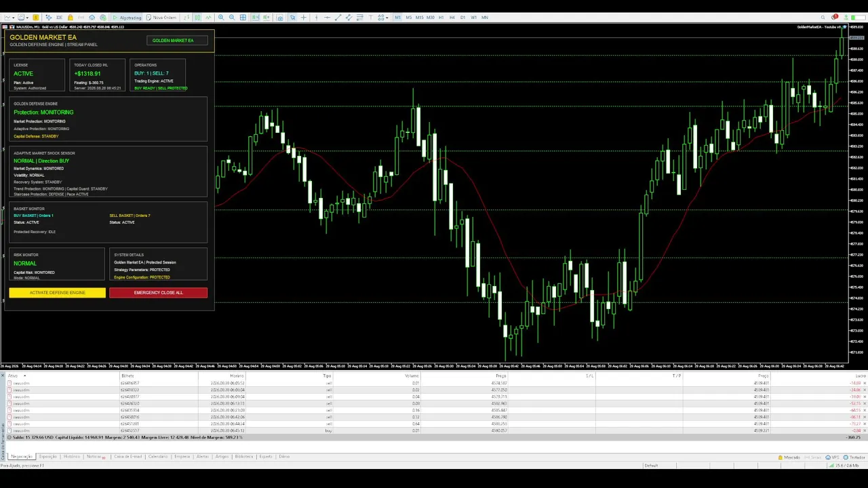
Task: Click the data-feed toolbar icon next to IDE
Action: (x=49, y=18)
